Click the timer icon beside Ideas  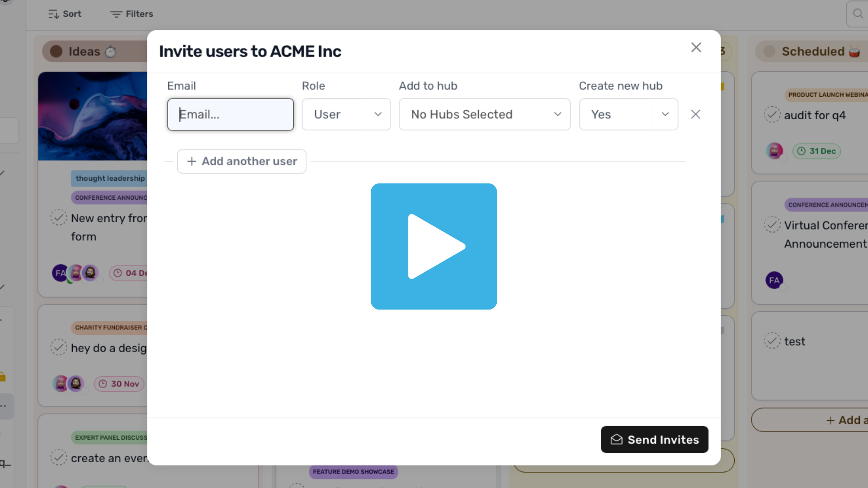[111, 52]
